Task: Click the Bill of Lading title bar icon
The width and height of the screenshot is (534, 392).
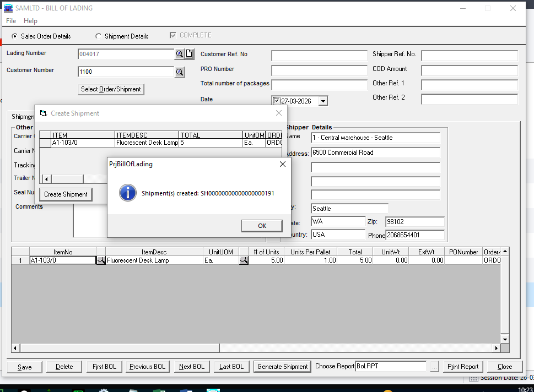Action: [8, 8]
